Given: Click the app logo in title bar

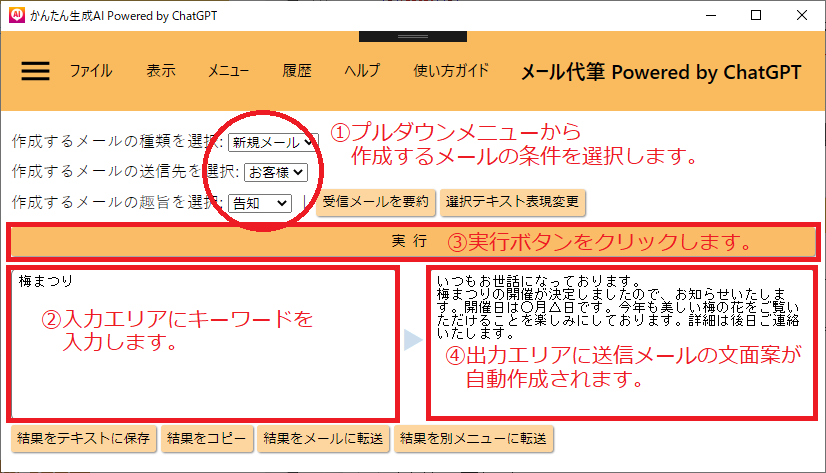Looking at the screenshot, I should tap(15, 16).
